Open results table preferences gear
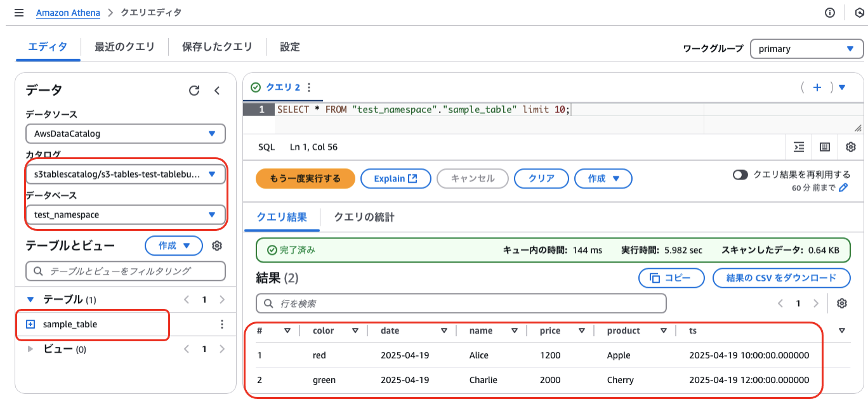Image resolution: width=868 pixels, height=411 pixels. pyautogui.click(x=842, y=303)
